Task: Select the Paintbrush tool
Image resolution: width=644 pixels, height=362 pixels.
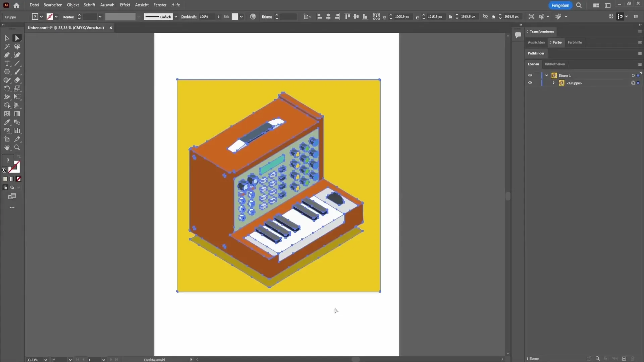Action: click(17, 72)
